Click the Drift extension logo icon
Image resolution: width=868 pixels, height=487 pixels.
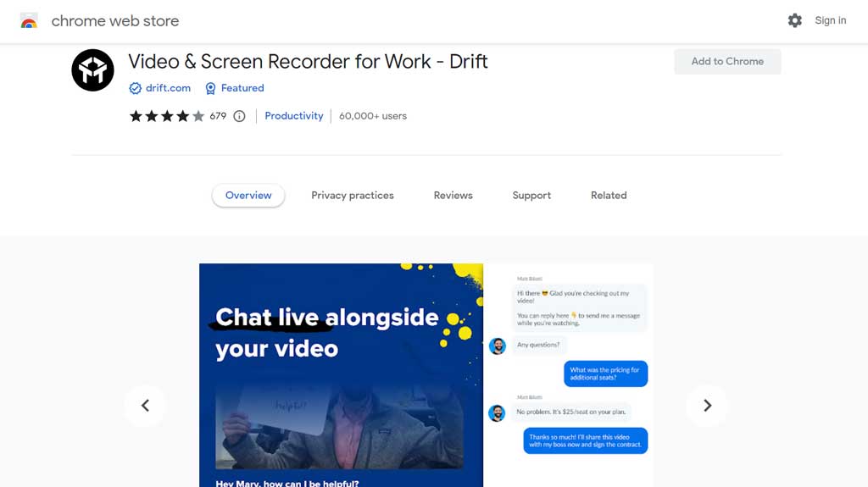tap(92, 70)
